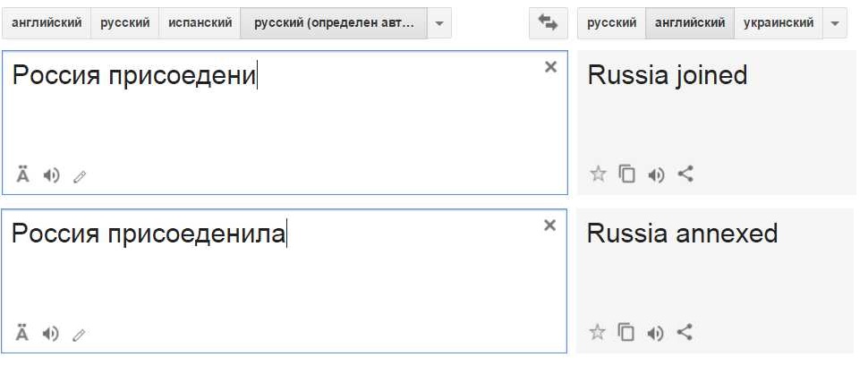This screenshot has width=868, height=374.
Task: Toggle transliteration icon in bottom input box
Action: click(x=23, y=334)
